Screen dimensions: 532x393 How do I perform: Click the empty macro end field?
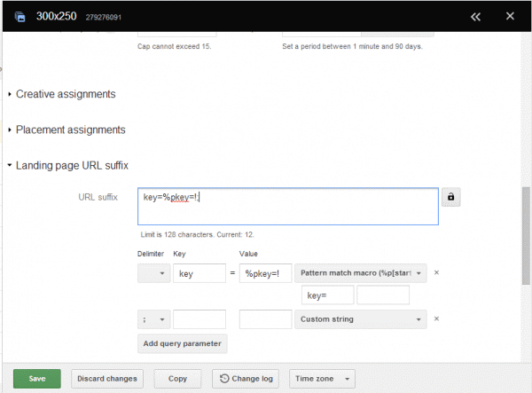pyautogui.click(x=383, y=295)
